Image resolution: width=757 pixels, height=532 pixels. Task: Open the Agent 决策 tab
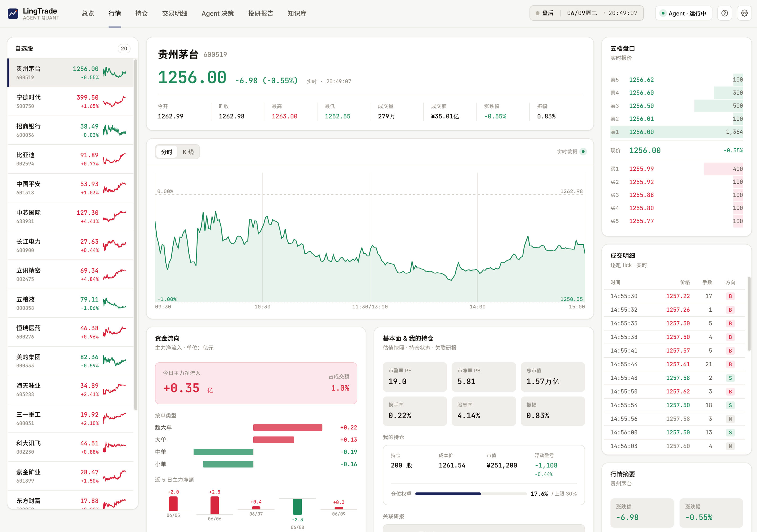218,14
